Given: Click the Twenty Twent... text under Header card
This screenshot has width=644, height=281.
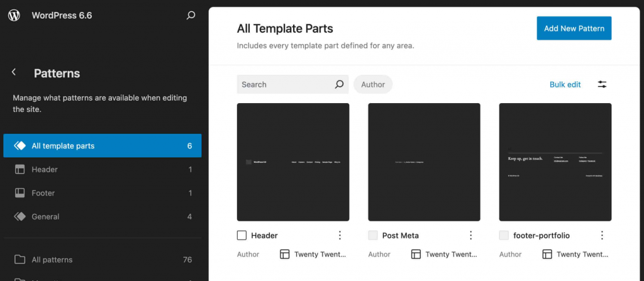Looking at the screenshot, I should click(320, 255).
